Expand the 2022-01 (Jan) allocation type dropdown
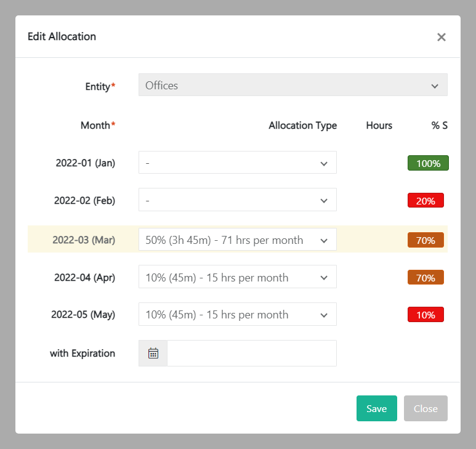Viewport: 476px width, 449px height. click(237, 163)
